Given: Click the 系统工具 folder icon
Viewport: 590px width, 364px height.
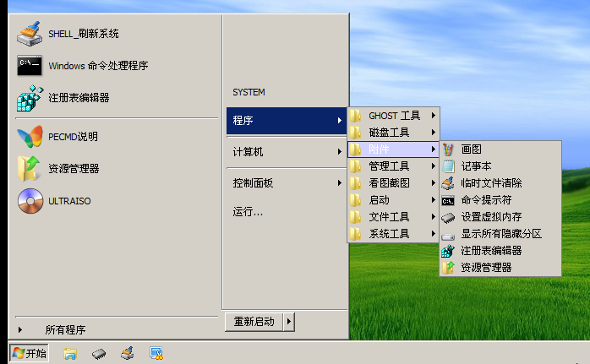Looking at the screenshot, I should pyautogui.click(x=355, y=234).
